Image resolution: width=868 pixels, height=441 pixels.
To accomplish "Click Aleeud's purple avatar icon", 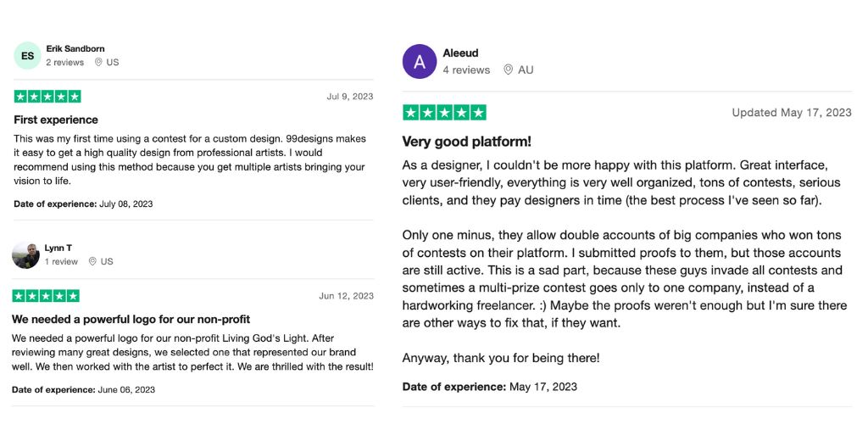I will (x=420, y=62).
